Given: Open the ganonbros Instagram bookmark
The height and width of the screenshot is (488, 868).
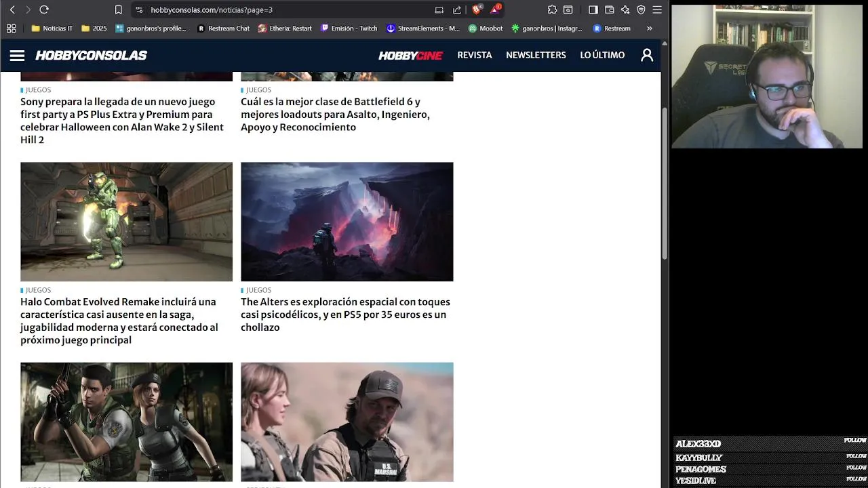Looking at the screenshot, I should click(x=547, y=28).
